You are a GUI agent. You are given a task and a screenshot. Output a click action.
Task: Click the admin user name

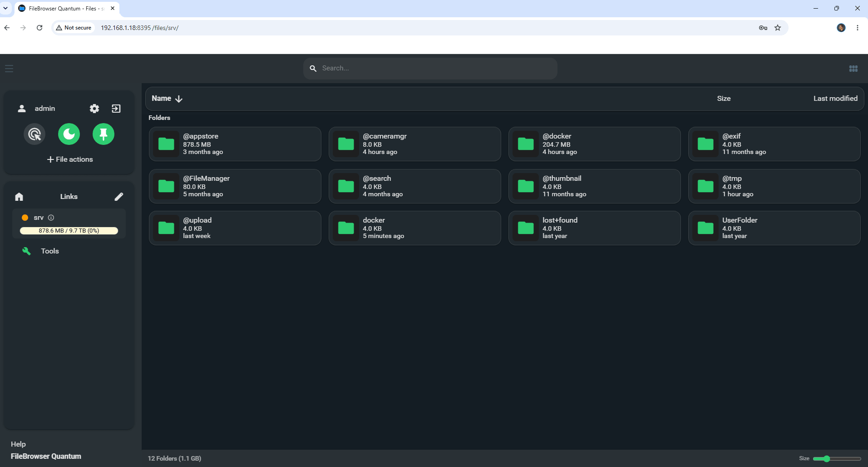[45, 109]
